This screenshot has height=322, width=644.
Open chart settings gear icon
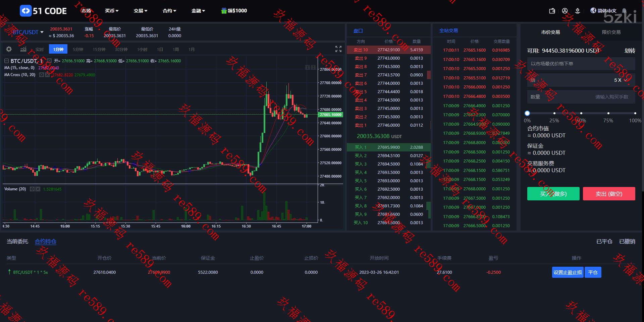(x=9, y=49)
